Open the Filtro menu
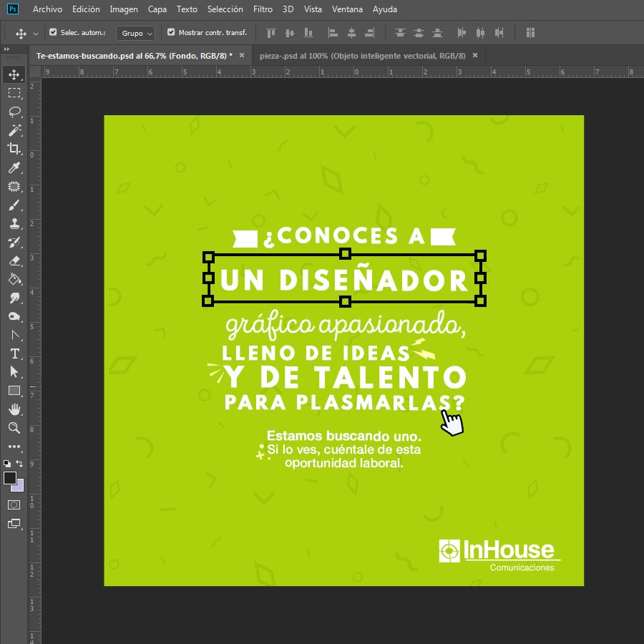Image resolution: width=644 pixels, height=644 pixels. click(263, 9)
